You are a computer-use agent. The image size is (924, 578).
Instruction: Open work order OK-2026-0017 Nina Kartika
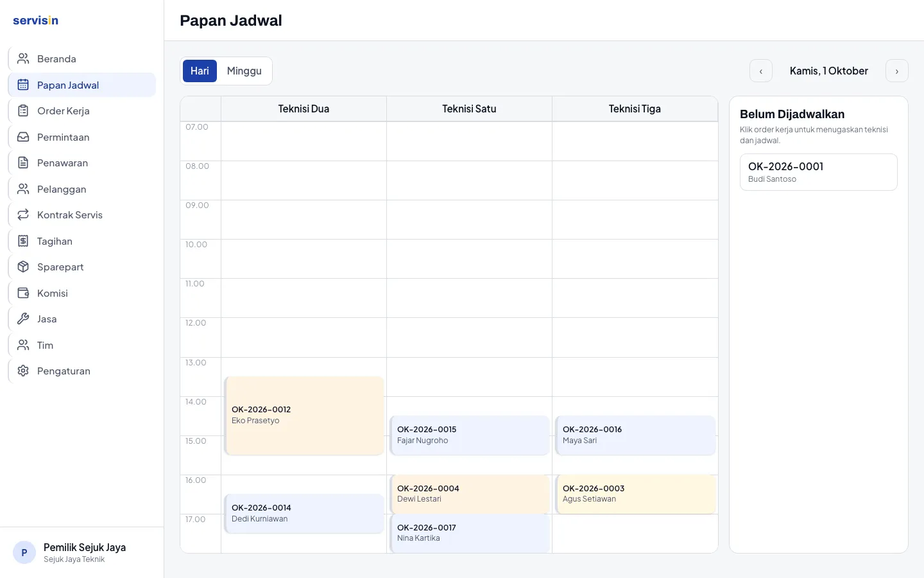(x=470, y=533)
